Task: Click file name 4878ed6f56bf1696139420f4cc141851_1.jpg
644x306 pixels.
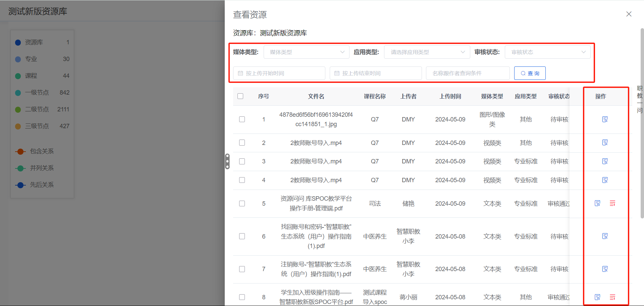Action: coord(316,119)
